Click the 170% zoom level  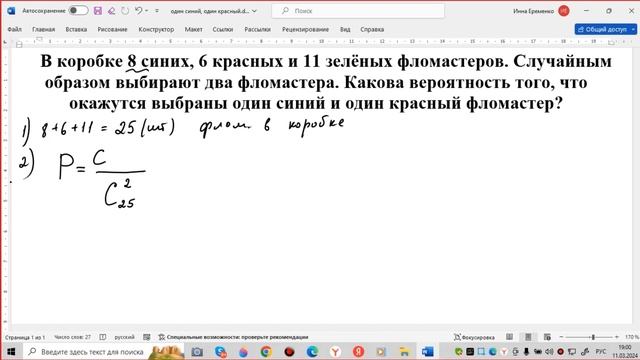click(x=631, y=337)
